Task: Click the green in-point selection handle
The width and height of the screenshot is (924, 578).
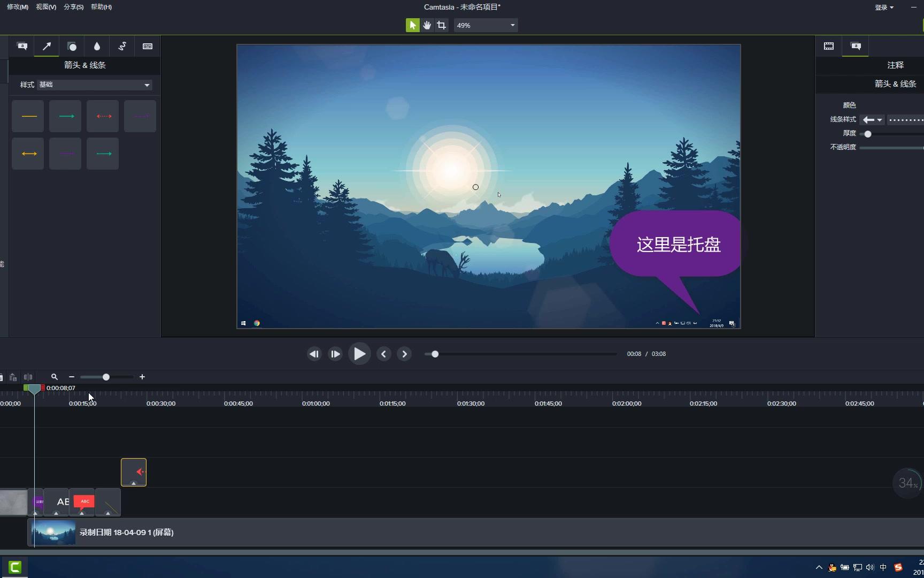Action: coord(26,387)
